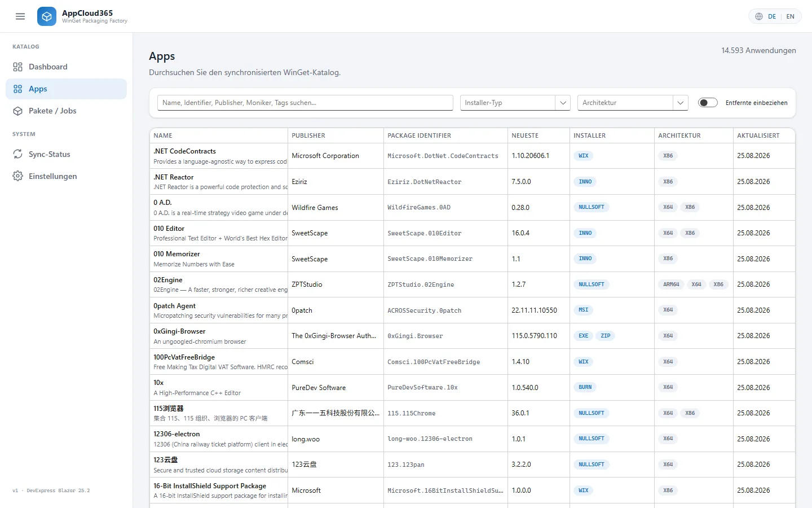Screen dimensions: 812x508
Task: Sort by INSTALLER column header
Action: (x=612, y=135)
